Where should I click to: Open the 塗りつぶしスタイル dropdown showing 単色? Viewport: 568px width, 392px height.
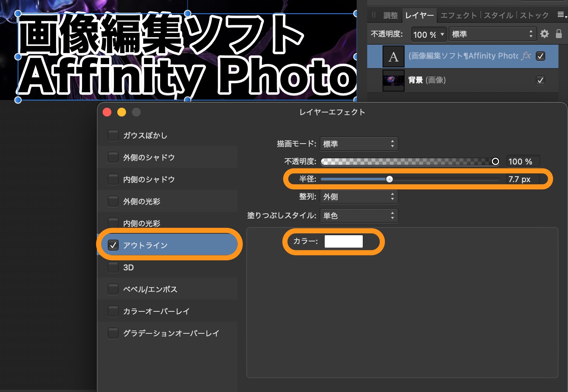click(358, 215)
